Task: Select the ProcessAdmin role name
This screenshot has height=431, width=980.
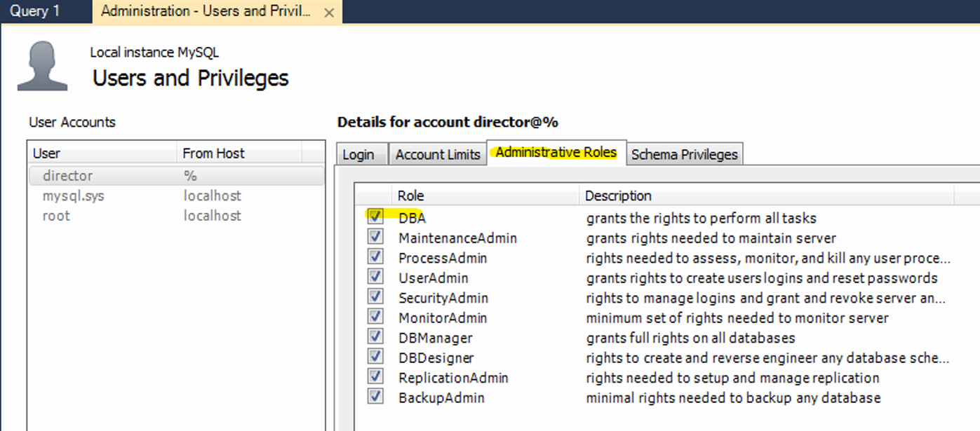Action: tap(443, 259)
